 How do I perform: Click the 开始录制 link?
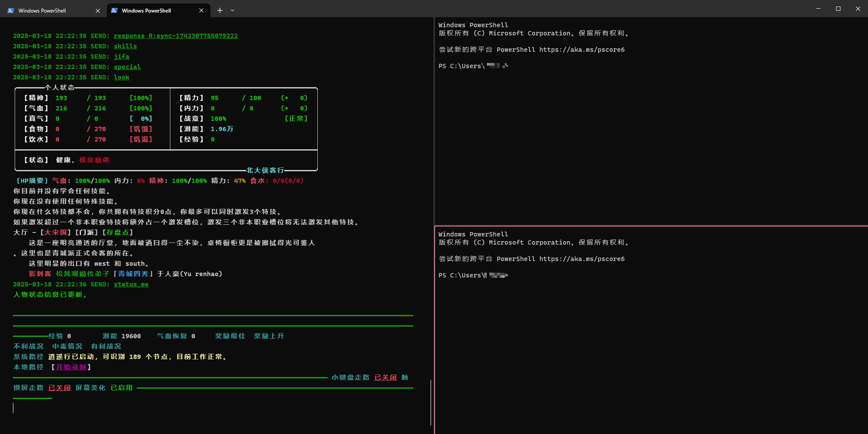(x=71, y=367)
